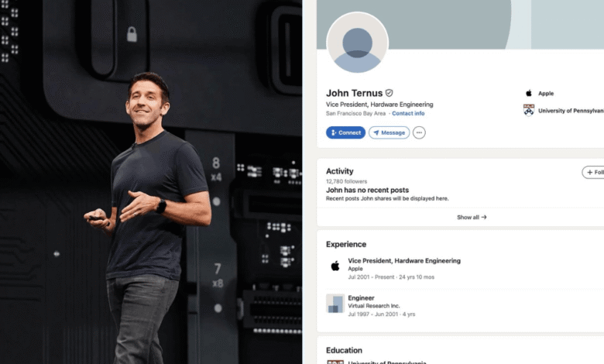Click the stage photo of the presenter
604x364 pixels.
[x=151, y=182]
